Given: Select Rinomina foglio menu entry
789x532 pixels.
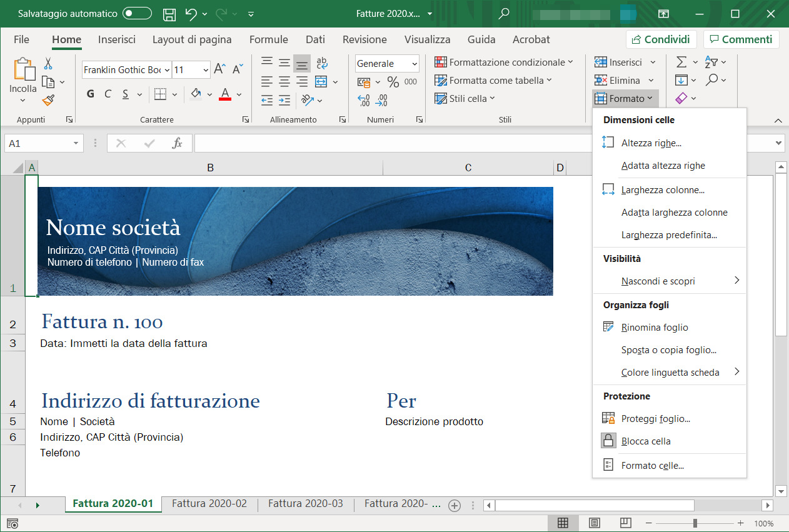Looking at the screenshot, I should pos(655,328).
